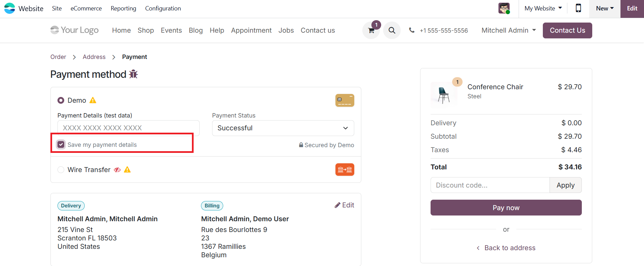This screenshot has height=266, width=644.
Task: Click the Wire Transfer bank icon
Action: (345, 170)
